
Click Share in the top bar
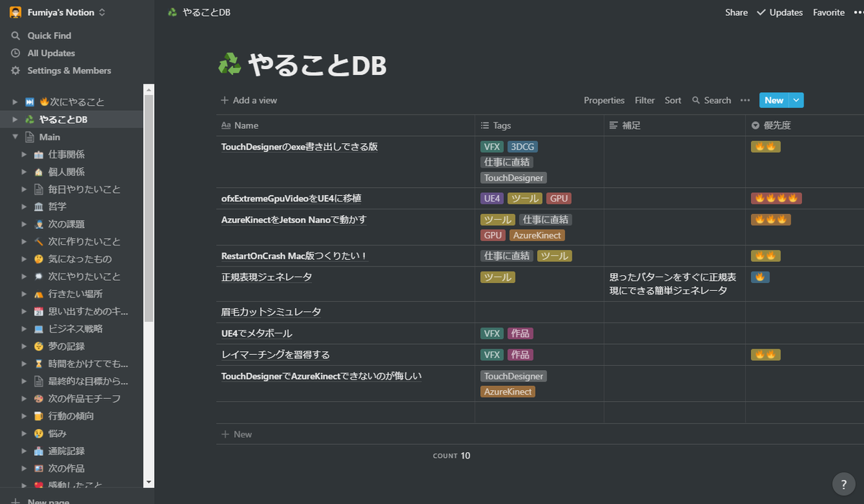click(x=737, y=12)
